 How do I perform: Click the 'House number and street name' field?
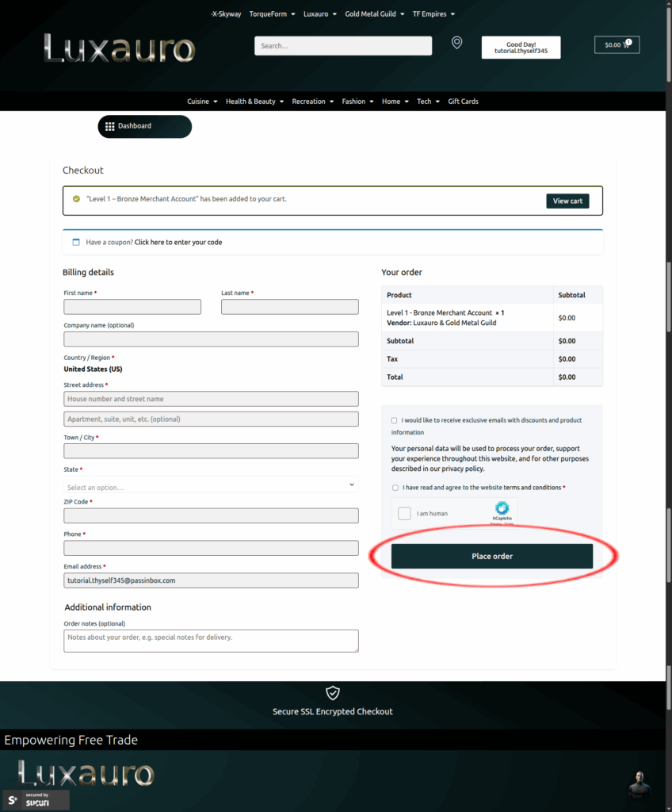tap(211, 399)
